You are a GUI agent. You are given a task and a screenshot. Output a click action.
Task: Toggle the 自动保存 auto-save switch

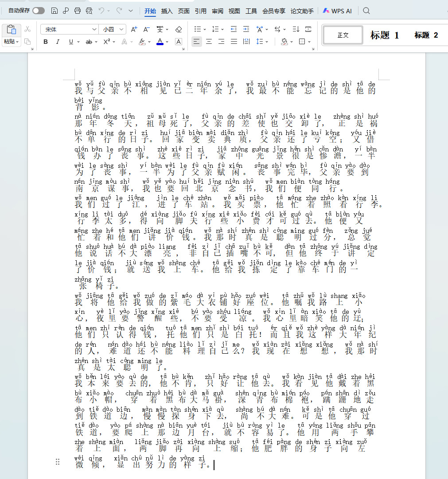click(39, 11)
